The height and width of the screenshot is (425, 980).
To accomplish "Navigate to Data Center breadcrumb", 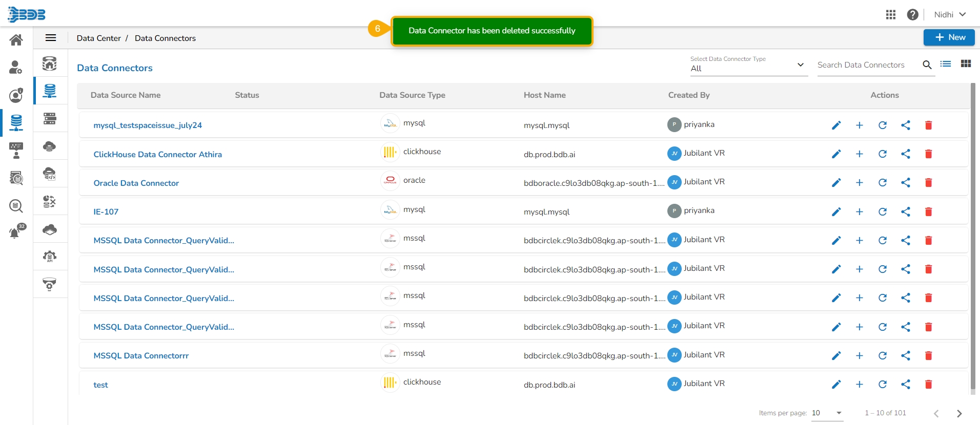I will point(98,38).
